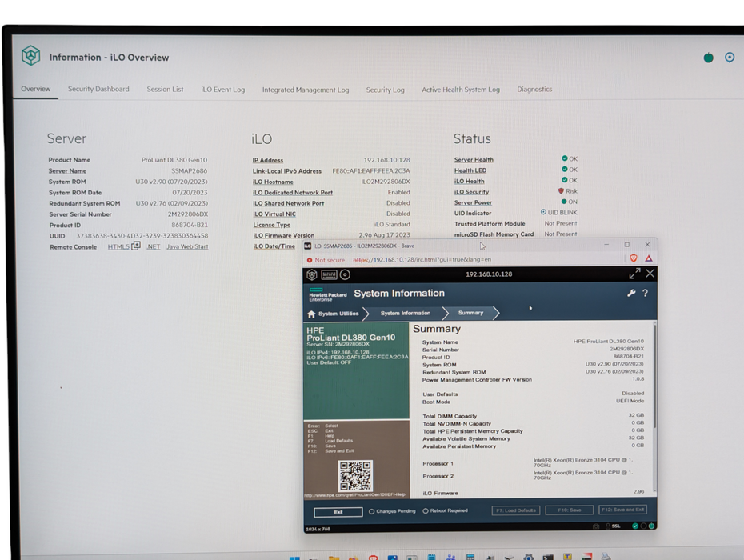Capture screenshot with console camera icon

coord(596,526)
